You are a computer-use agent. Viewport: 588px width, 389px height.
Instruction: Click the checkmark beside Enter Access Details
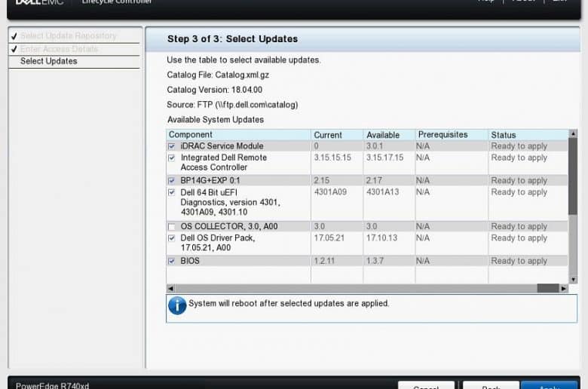point(14,49)
